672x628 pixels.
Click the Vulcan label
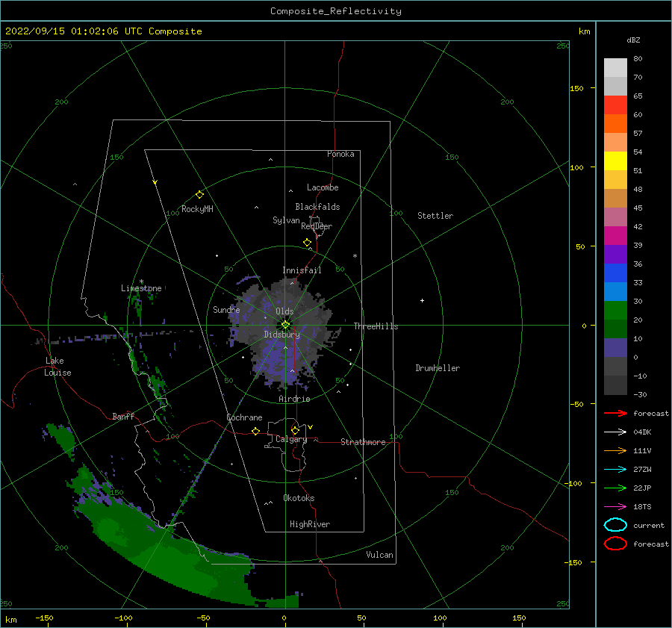(379, 555)
